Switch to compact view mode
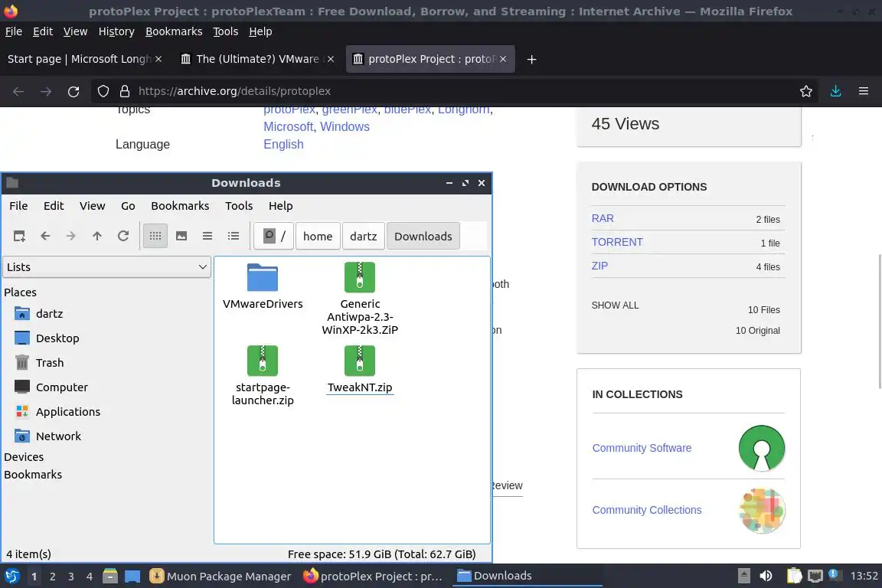The height and width of the screenshot is (588, 882). [207, 237]
